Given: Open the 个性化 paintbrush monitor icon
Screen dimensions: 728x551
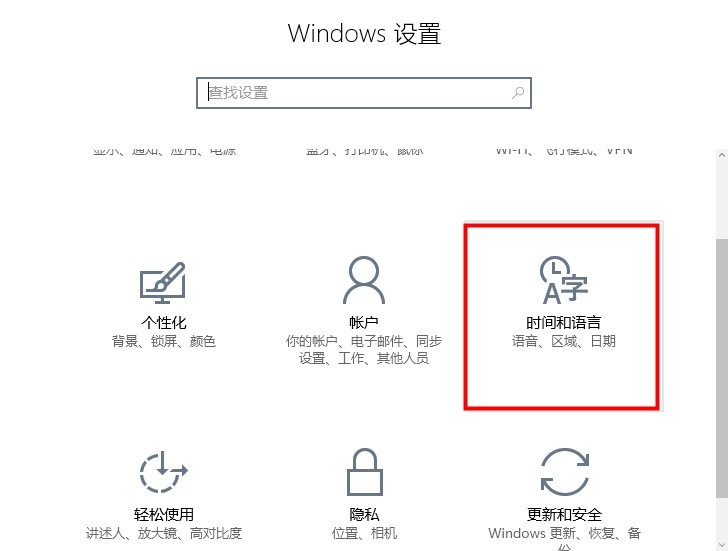Looking at the screenshot, I should pyautogui.click(x=162, y=283).
